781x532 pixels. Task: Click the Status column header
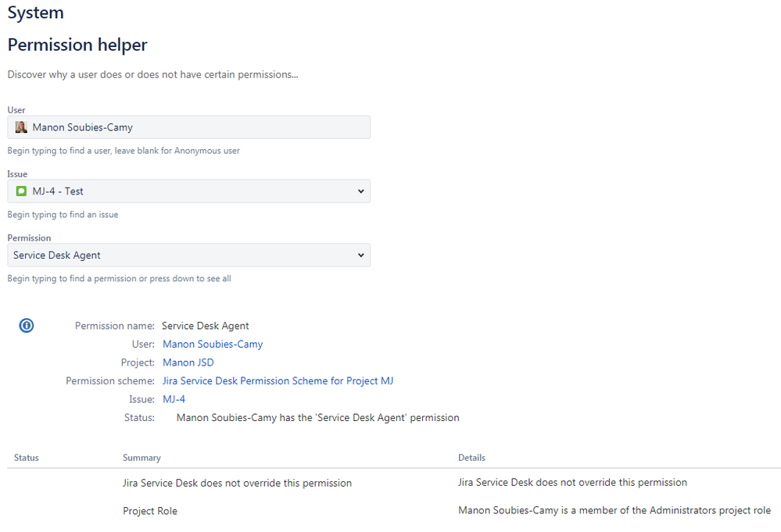coord(26,457)
